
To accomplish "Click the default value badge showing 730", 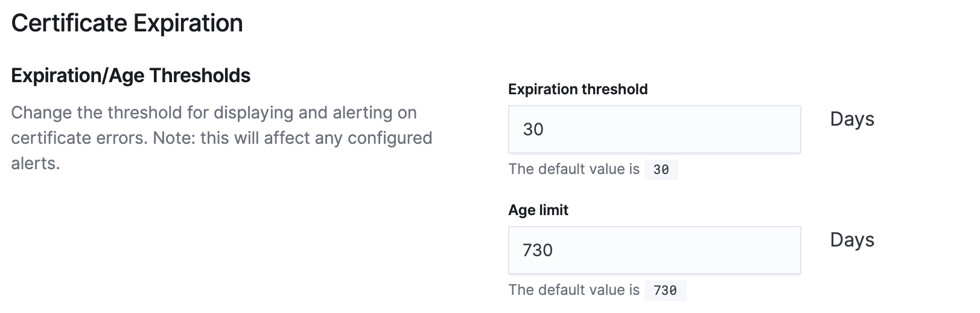I will coord(665,291).
